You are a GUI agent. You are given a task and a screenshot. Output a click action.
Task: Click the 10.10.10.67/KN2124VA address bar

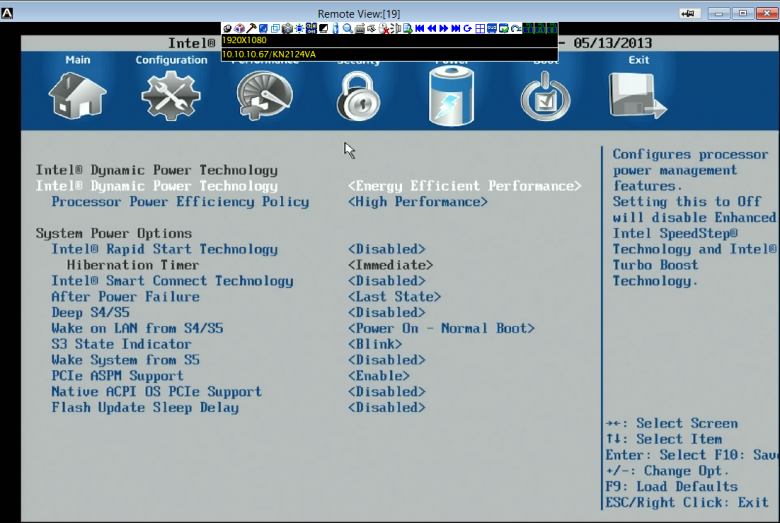[389, 54]
